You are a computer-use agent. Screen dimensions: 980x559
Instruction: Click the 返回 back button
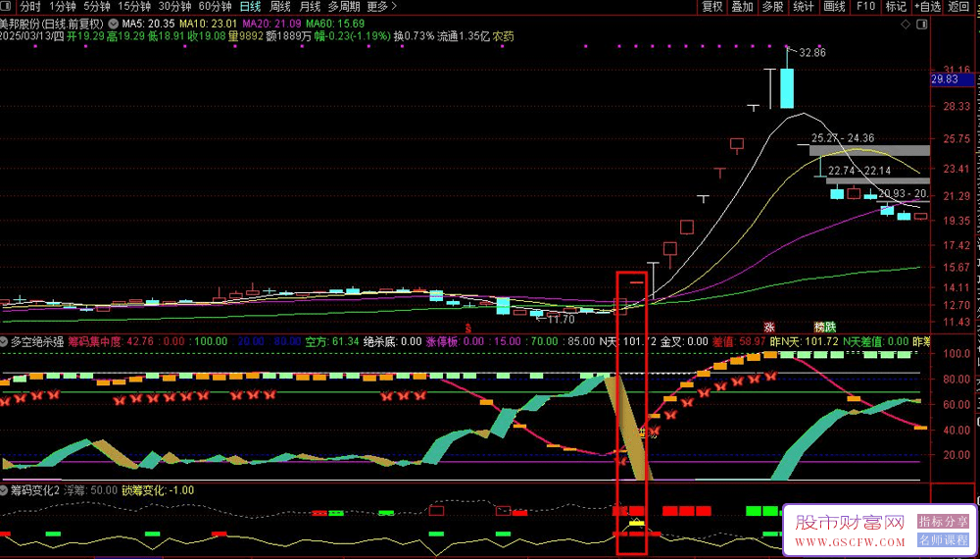click(x=958, y=7)
